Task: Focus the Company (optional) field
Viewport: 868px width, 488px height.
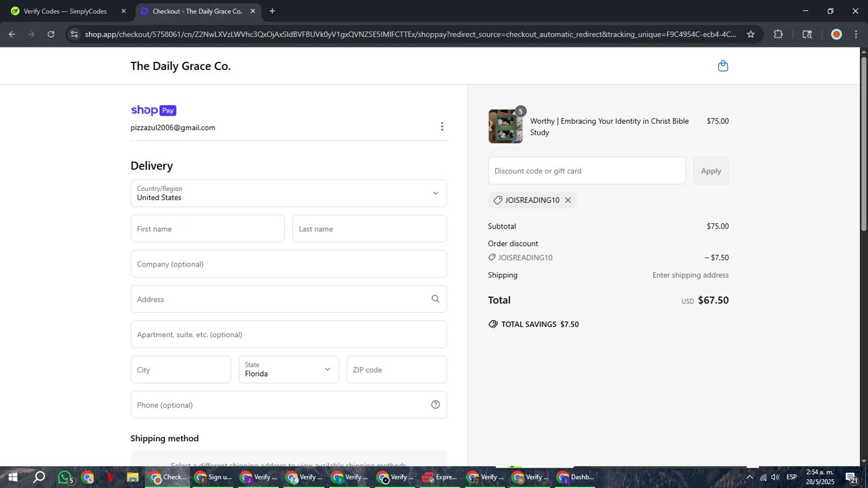Action: pyautogui.click(x=289, y=264)
